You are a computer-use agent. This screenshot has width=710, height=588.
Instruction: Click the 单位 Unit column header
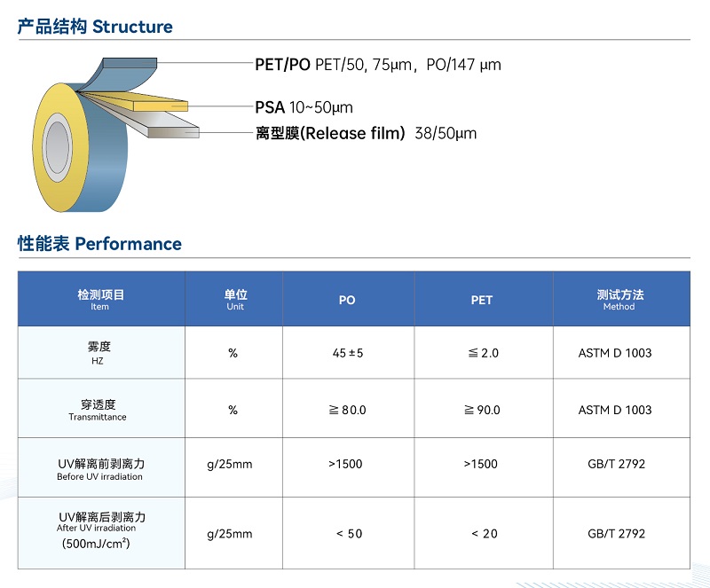pyautogui.click(x=234, y=299)
